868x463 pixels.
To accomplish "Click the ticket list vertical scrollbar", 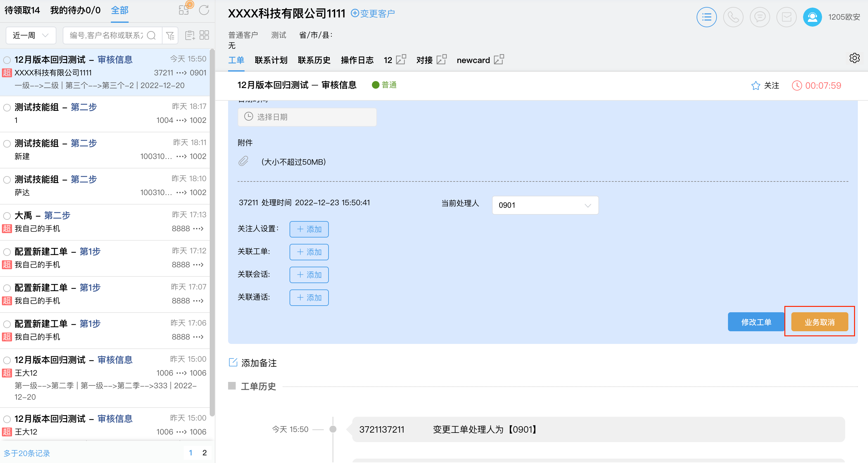I will (212, 232).
